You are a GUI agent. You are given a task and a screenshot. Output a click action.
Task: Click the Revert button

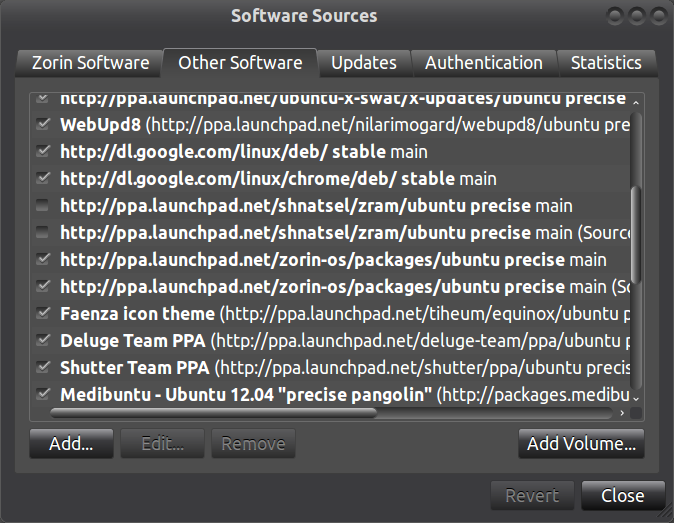pos(532,495)
